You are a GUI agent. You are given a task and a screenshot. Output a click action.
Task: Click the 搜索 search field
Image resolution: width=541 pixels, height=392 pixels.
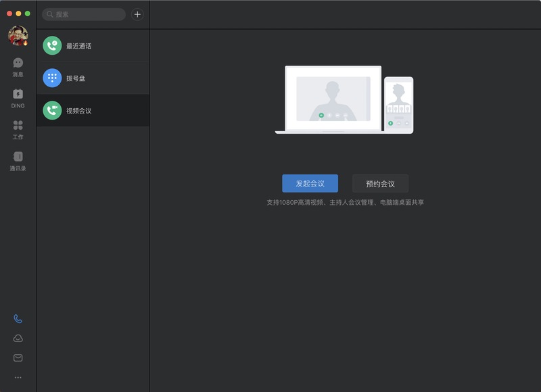tap(84, 14)
